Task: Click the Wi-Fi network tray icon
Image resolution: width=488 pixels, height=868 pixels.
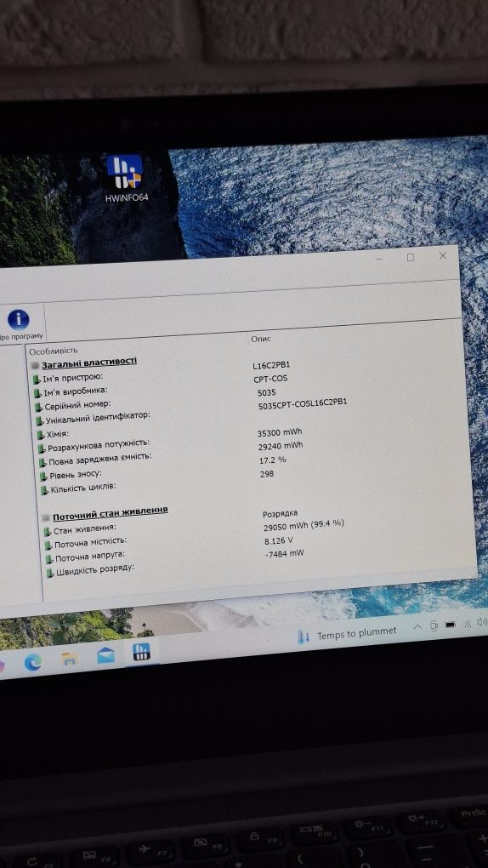Action: [x=468, y=624]
